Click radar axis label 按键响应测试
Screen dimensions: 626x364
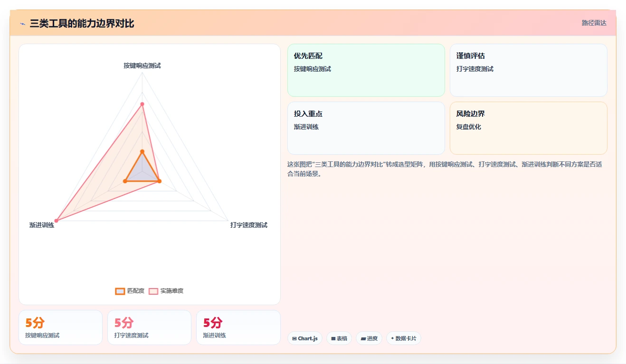142,65
